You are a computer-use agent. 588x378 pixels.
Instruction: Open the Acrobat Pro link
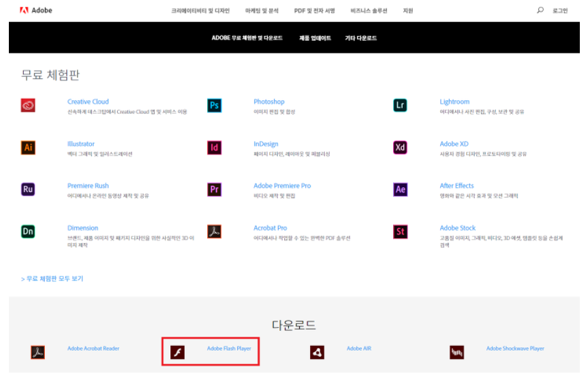[270, 228]
